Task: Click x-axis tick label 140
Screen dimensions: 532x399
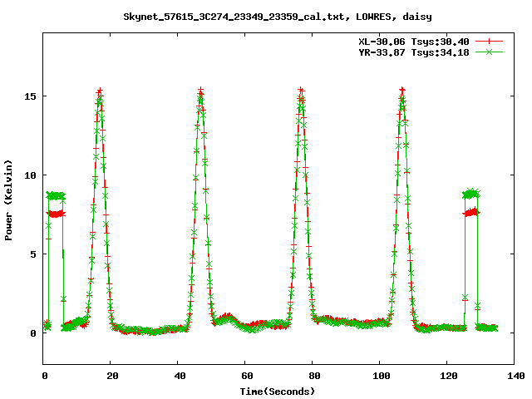Action: (x=516, y=376)
